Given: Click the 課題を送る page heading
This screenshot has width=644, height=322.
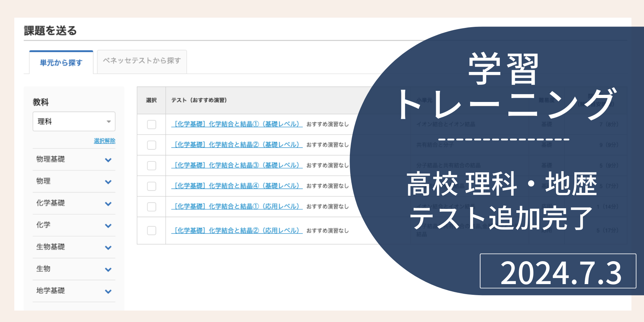Looking at the screenshot, I should pos(50,31).
